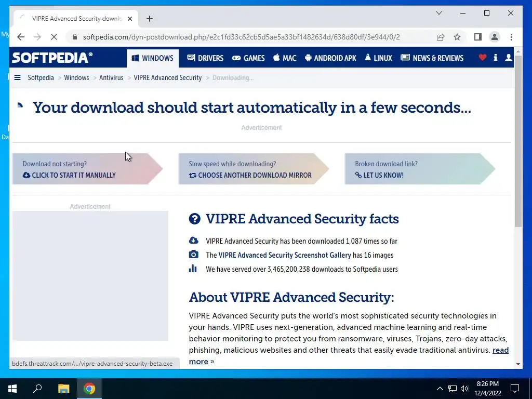Click the Softpedia logo

click(52, 58)
